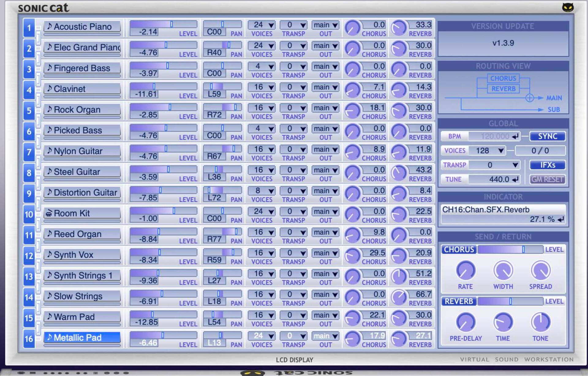Click the Warm Pad chorus knob
Image resolution: width=588 pixels, height=376 pixels.
352,318
